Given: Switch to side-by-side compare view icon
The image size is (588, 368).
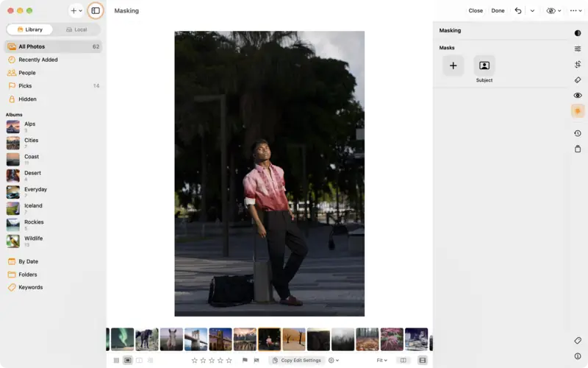Looking at the screenshot, I should tap(139, 360).
